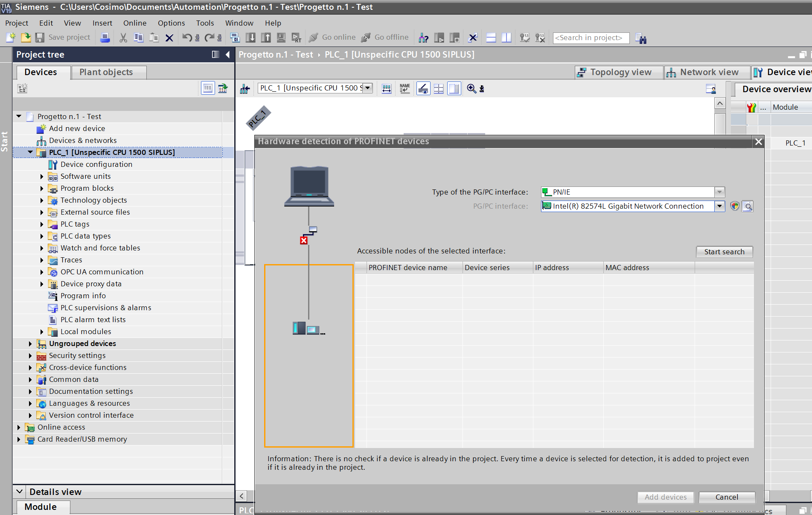Toggle the project tree details view button

pyautogui.click(x=208, y=88)
